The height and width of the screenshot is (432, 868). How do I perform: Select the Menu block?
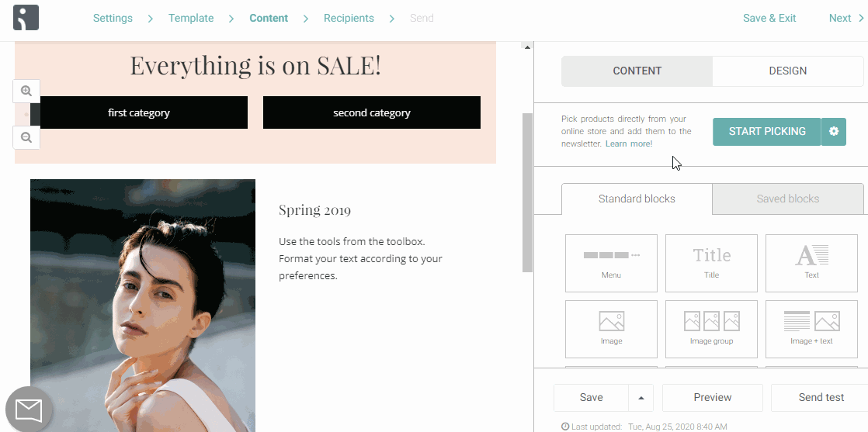point(611,263)
